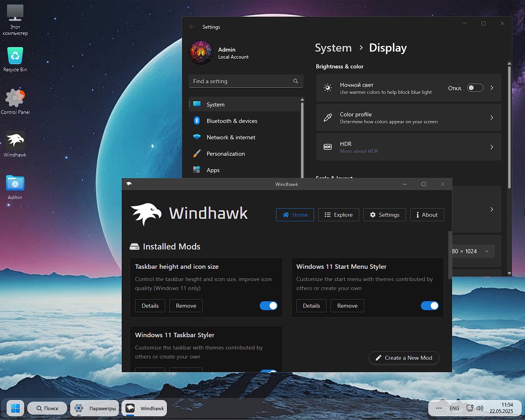Click the Color profile pen icon
The image size is (525, 420).
point(328,118)
